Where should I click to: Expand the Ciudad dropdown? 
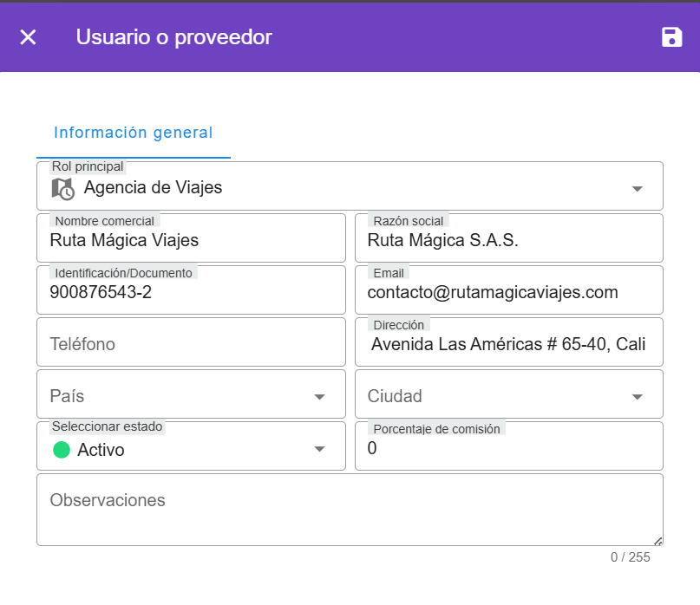637,397
